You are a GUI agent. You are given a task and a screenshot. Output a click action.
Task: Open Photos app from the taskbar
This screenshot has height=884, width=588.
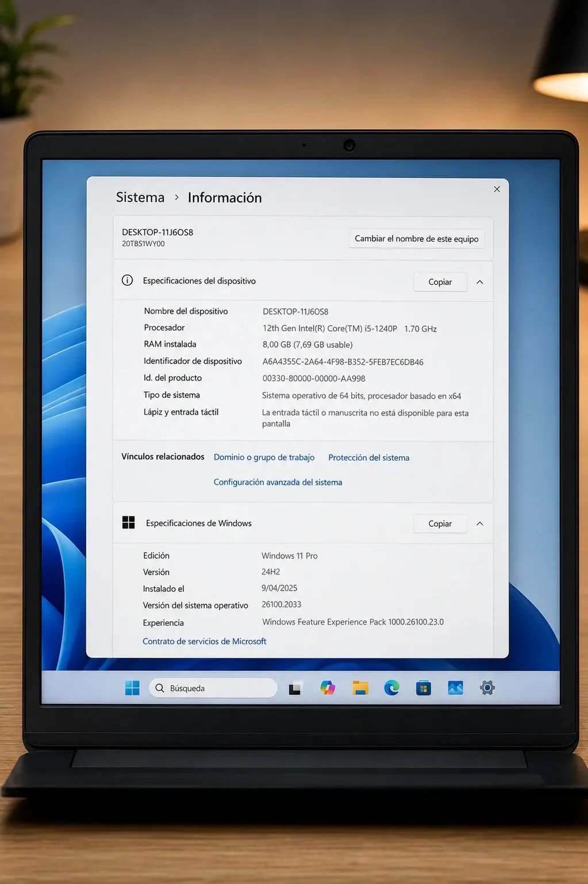[455, 687]
